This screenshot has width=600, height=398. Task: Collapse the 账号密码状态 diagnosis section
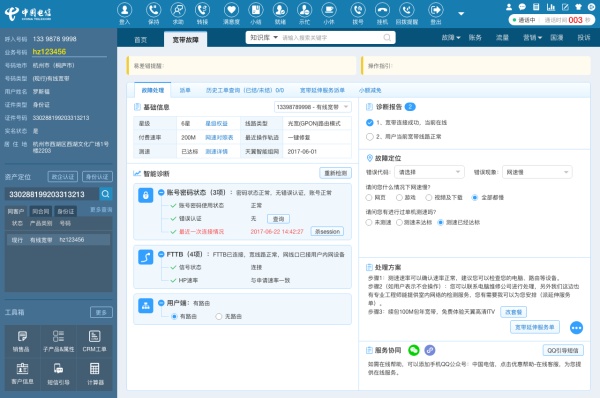click(161, 192)
